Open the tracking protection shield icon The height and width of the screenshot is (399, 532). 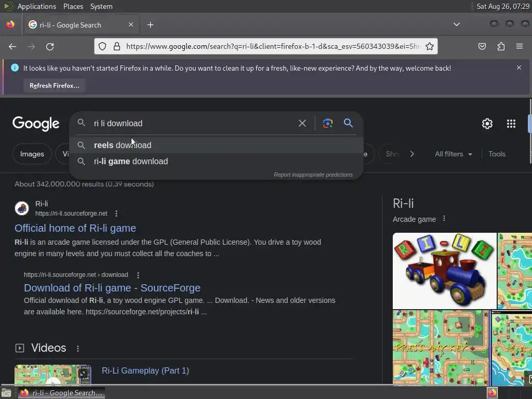click(102, 46)
